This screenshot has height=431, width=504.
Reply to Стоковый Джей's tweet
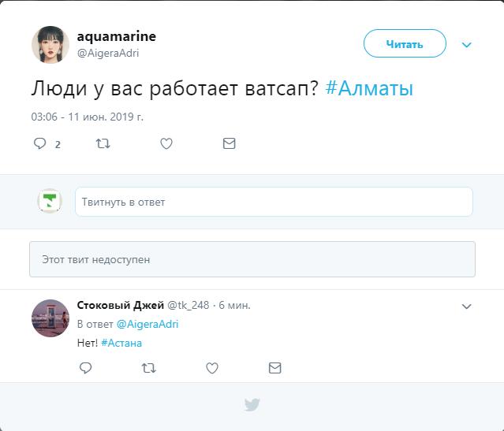pos(86,368)
